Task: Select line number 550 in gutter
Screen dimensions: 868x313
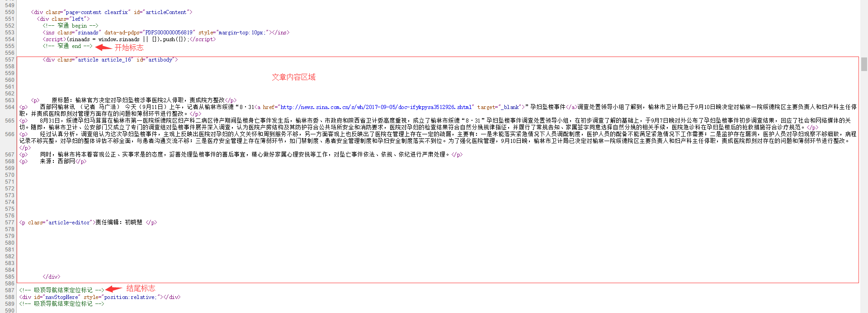Action: point(9,12)
